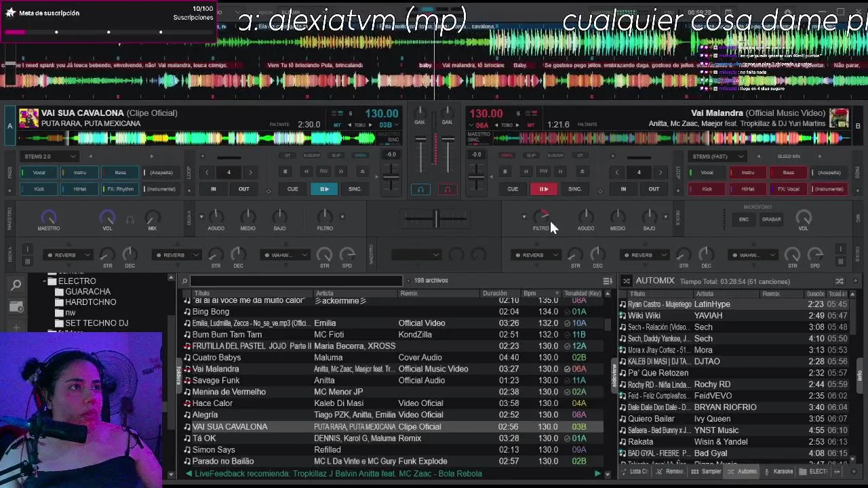Toggle the Vocal stem pad on deck A
Screen dimensions: 868x488
click(39, 172)
